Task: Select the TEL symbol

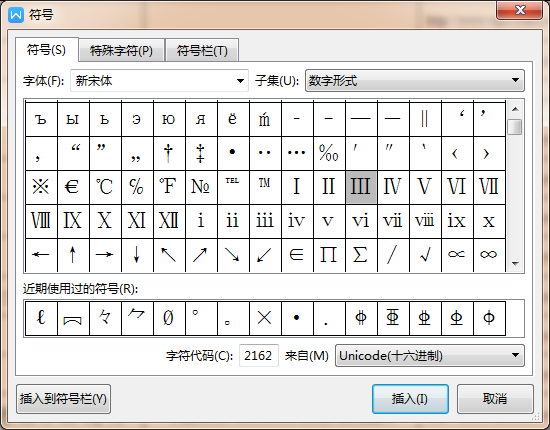Action: 233,187
